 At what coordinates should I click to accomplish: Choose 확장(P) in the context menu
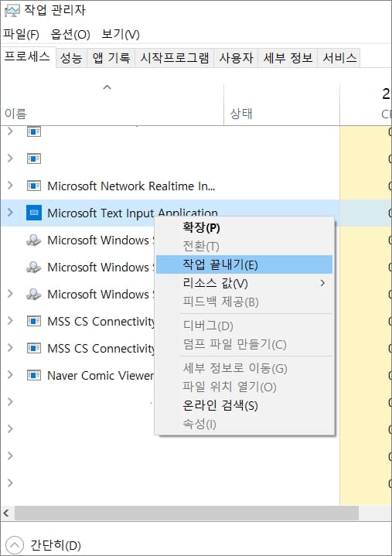click(244, 227)
